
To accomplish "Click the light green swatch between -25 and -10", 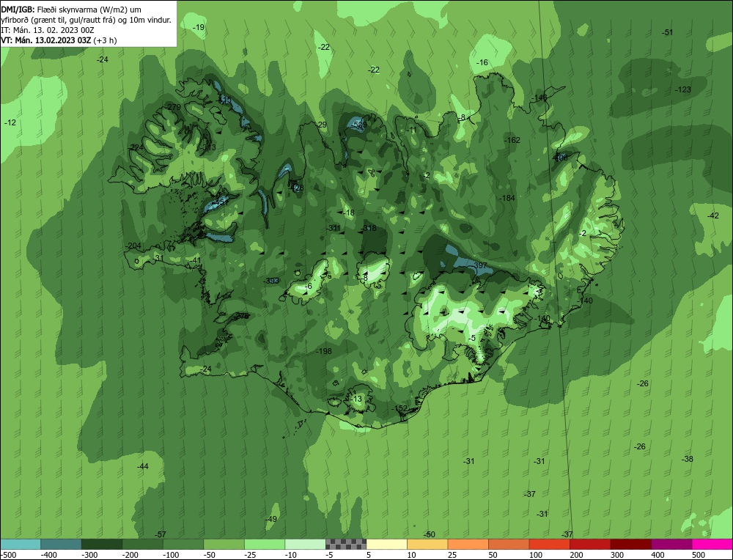I will [x=265, y=544].
